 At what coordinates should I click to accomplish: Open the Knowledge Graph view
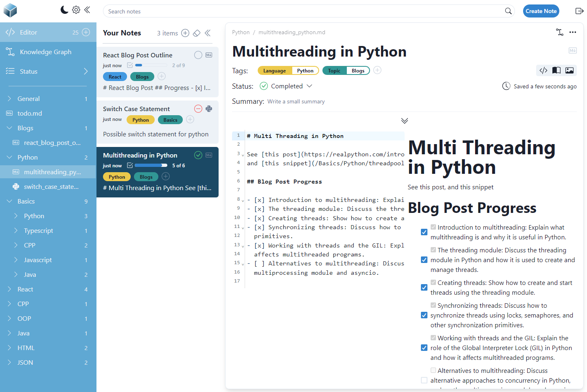(x=45, y=52)
